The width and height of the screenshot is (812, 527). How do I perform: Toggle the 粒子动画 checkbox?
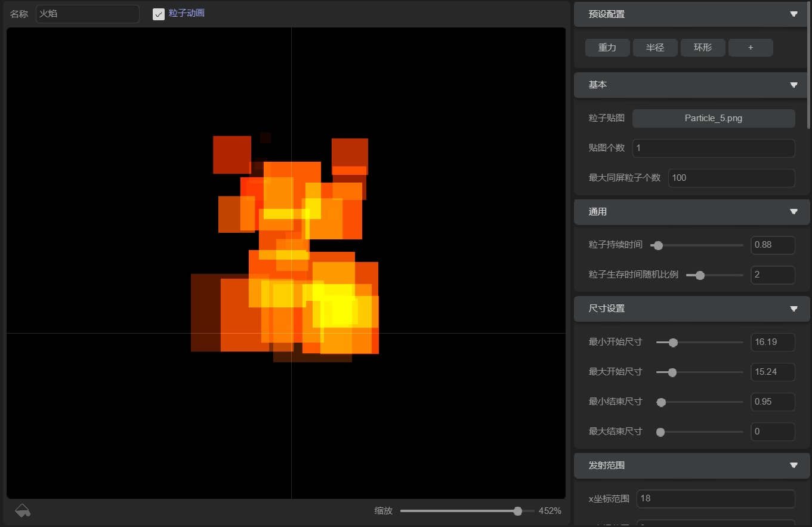click(x=159, y=14)
